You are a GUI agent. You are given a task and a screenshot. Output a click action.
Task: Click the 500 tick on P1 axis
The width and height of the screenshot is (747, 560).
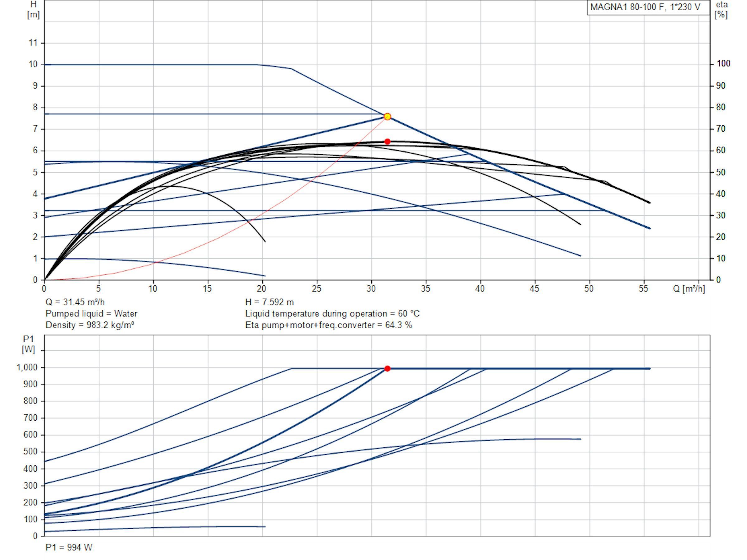point(30,452)
